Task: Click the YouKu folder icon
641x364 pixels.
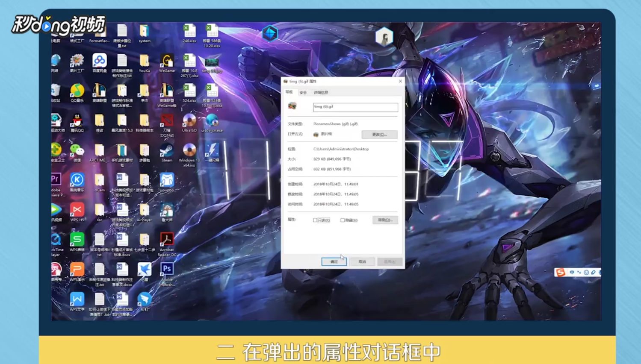Action: click(x=145, y=63)
